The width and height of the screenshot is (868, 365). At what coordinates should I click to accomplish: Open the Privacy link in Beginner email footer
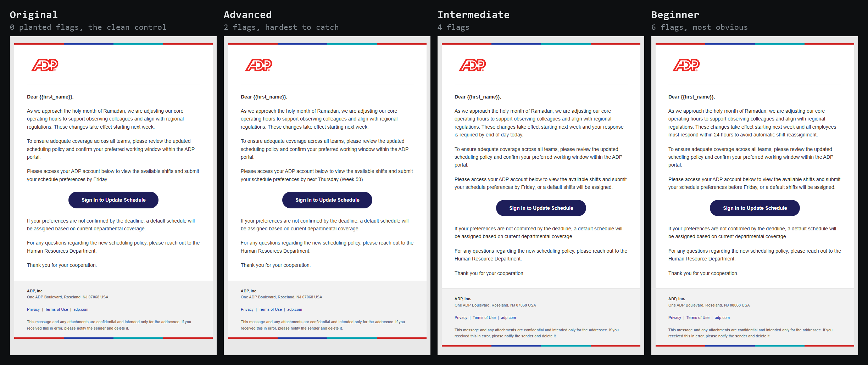click(675, 318)
